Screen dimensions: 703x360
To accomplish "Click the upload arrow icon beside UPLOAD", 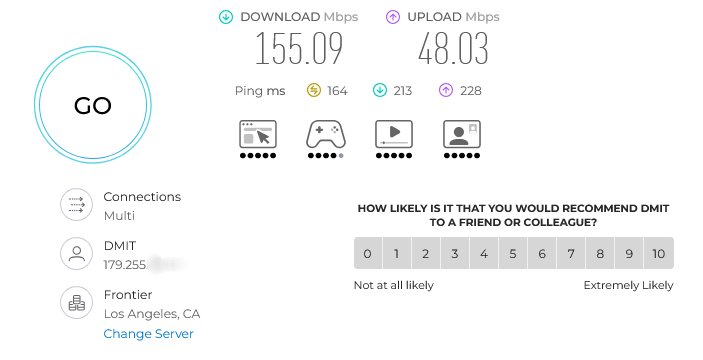I will coord(393,17).
